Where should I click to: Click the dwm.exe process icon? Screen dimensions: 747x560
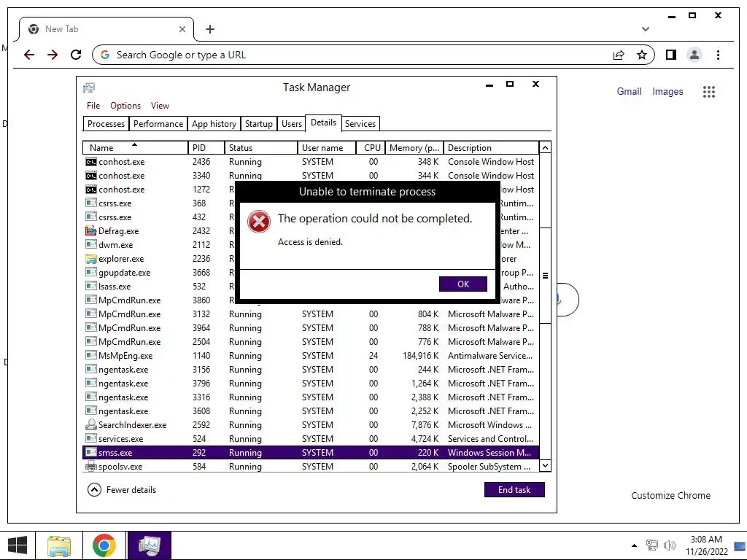(90, 245)
